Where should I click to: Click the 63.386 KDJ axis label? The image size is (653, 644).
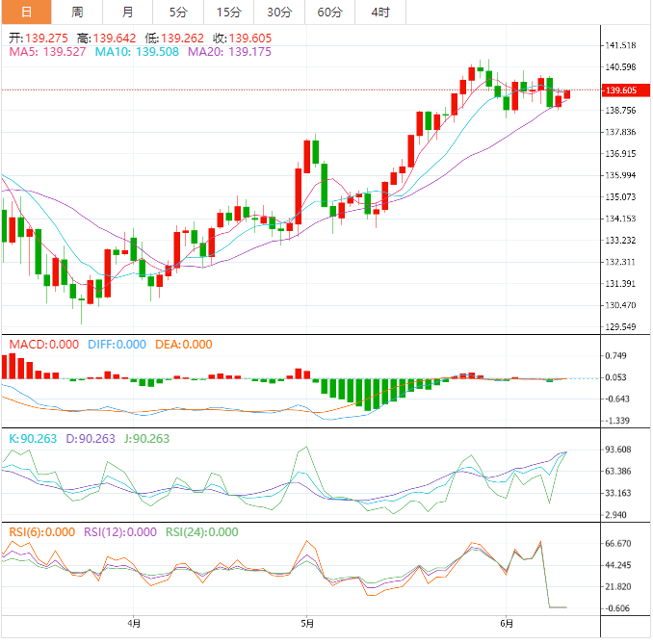(618, 472)
